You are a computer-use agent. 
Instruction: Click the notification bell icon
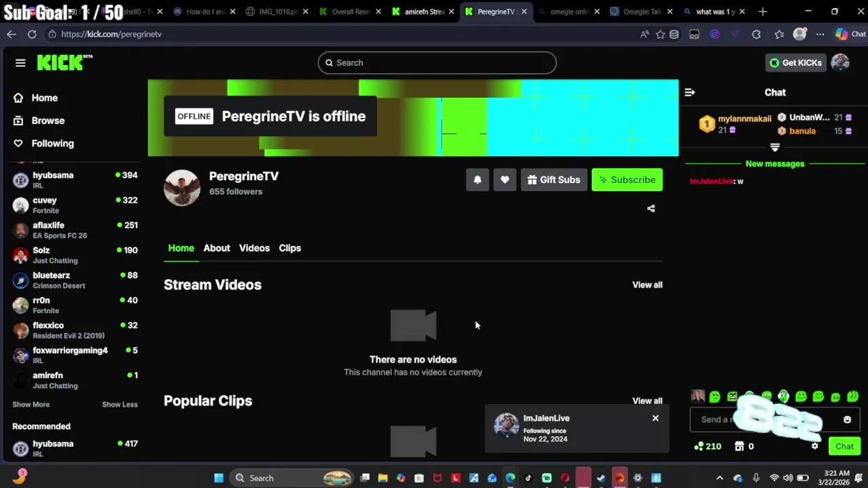(477, 180)
